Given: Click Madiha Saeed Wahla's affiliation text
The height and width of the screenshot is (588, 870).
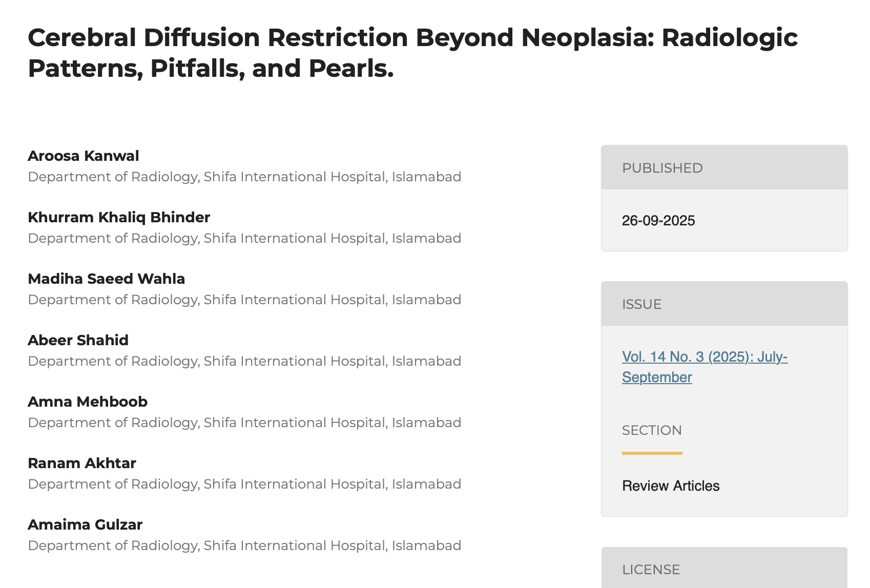Looking at the screenshot, I should pyautogui.click(x=244, y=300).
